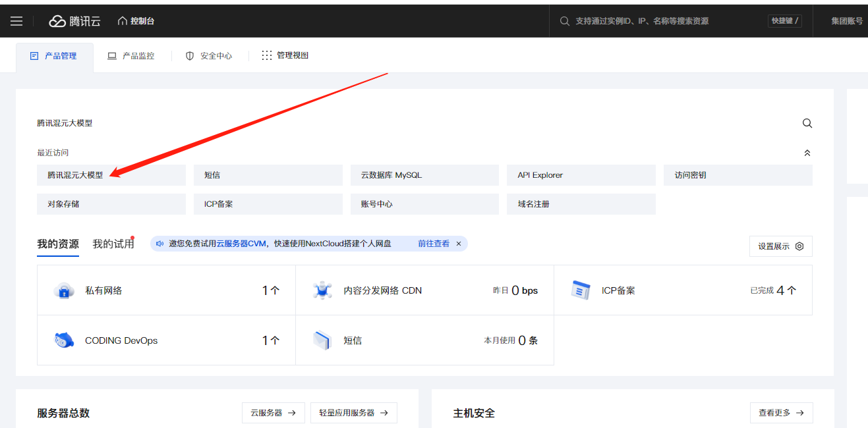The image size is (868, 428).
Task: Close the CVM trial notification banner
Action: pos(459,244)
